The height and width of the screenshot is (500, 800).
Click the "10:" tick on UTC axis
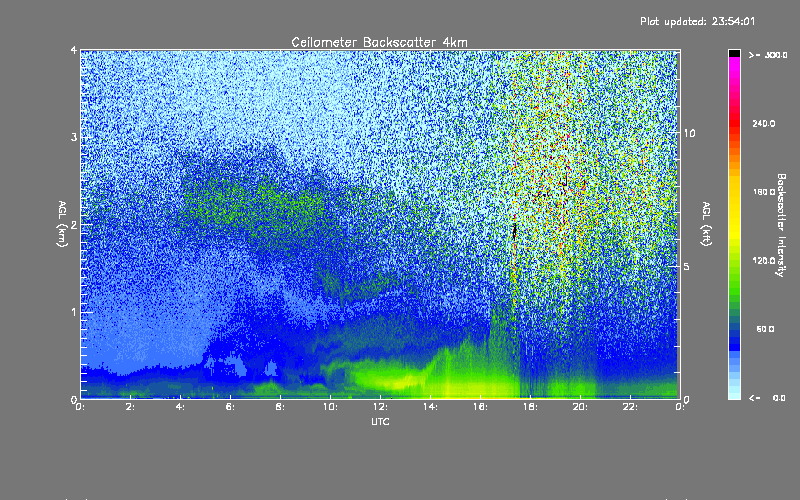[x=330, y=407]
